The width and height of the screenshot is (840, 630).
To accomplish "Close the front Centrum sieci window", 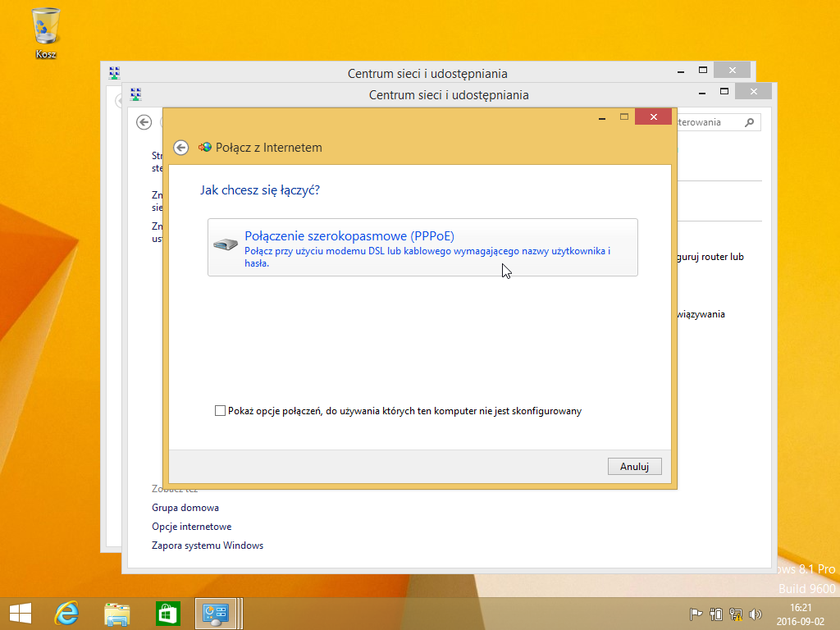I will coord(753,92).
